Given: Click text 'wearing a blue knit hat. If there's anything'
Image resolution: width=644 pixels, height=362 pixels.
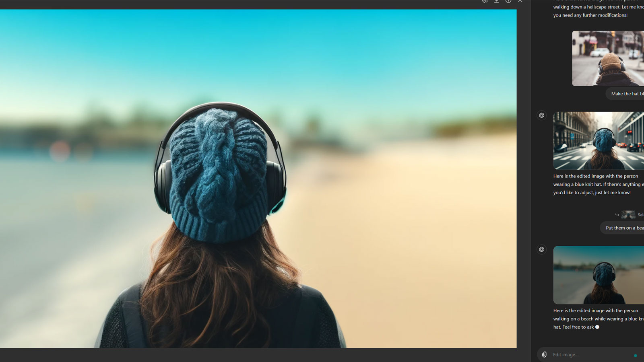Looking at the screenshot, I should point(597,184).
